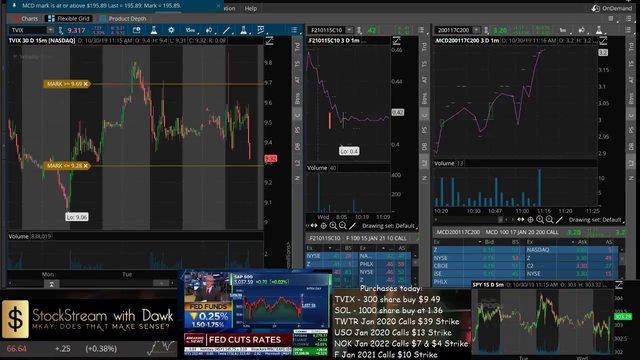Open 200117C200 symbol dropdown arrow

[476, 30]
